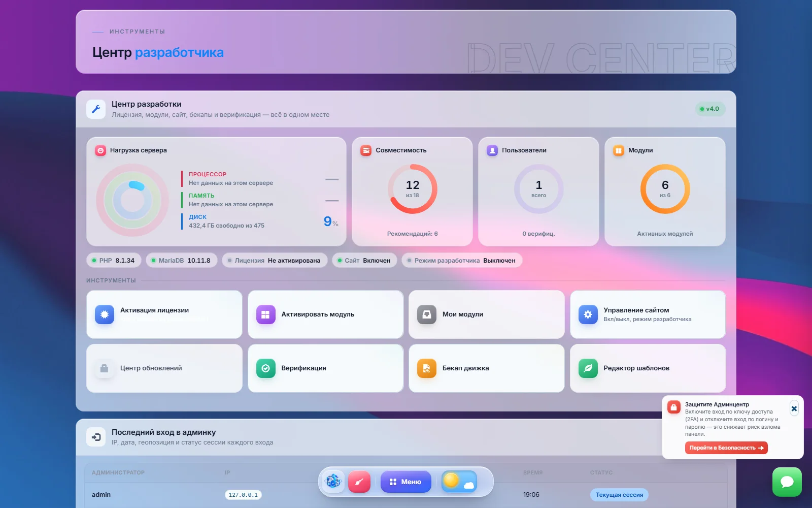Click the Лицензия Не активирована pill
This screenshot has height=508, width=812.
pos(275,261)
